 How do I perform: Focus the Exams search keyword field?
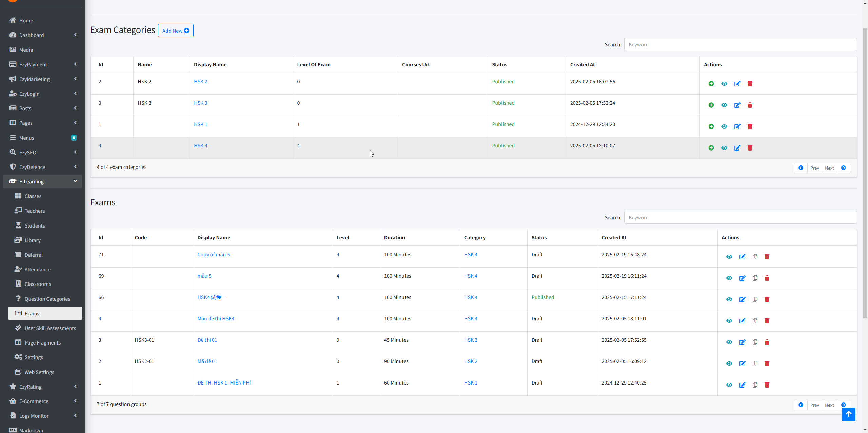click(740, 217)
